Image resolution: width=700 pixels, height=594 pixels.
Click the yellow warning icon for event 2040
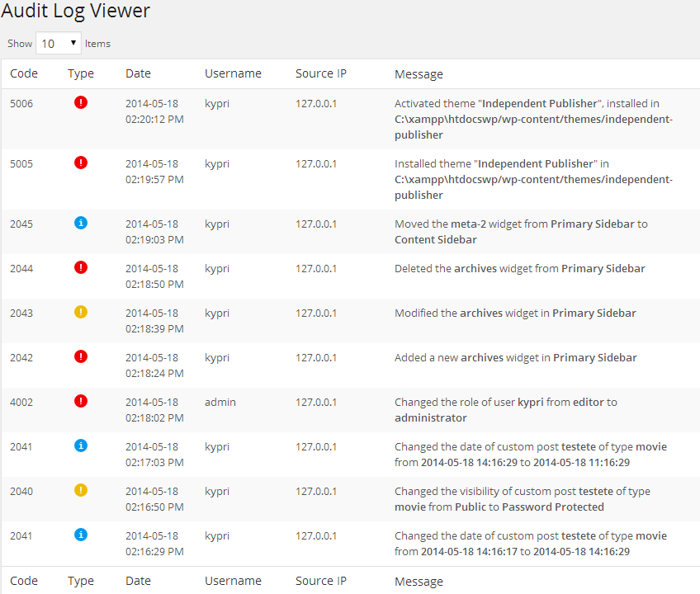coord(81,490)
